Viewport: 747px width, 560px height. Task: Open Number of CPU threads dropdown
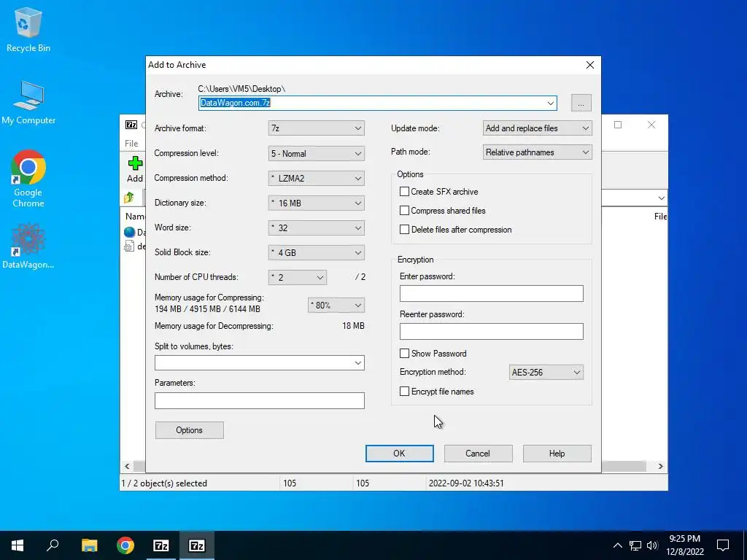coord(298,277)
